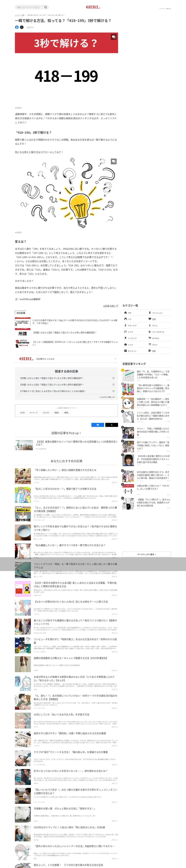The width and height of the screenshot is (186, 868).
Task: Open first related 所謂 article external link icon
Action: (113, 378)
